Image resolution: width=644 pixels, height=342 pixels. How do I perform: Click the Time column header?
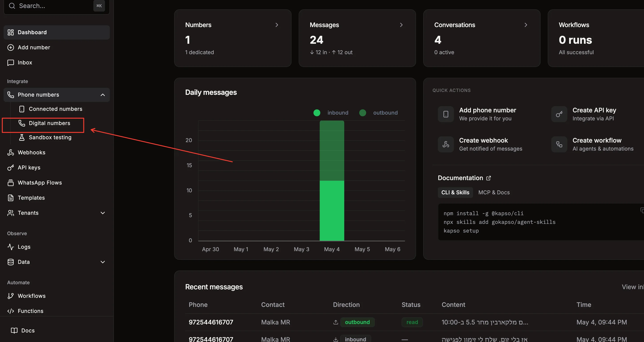pyautogui.click(x=584, y=305)
